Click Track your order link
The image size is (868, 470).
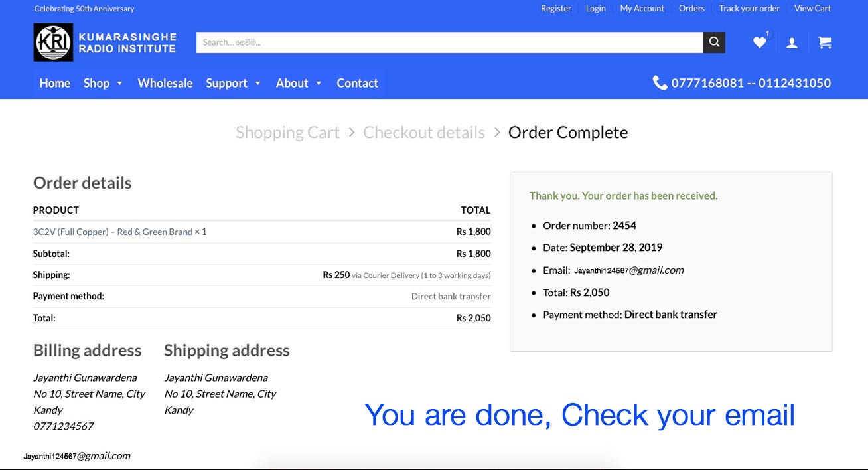(x=749, y=9)
